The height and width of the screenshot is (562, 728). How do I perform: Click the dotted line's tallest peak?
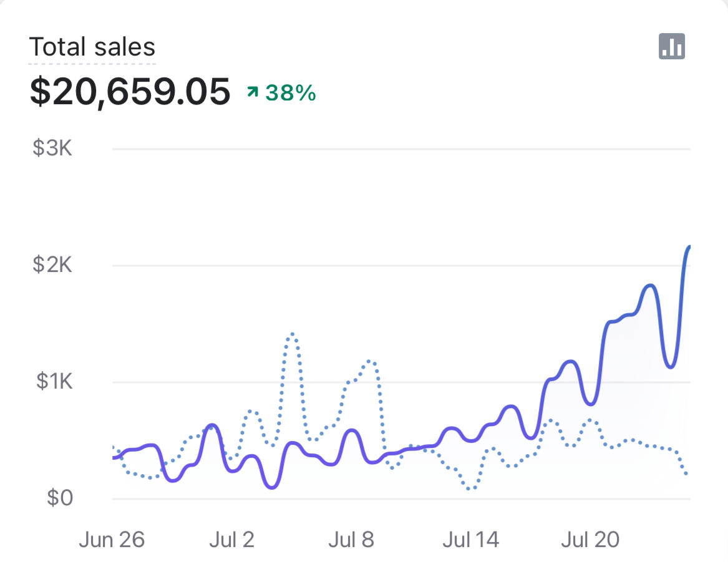click(x=291, y=335)
